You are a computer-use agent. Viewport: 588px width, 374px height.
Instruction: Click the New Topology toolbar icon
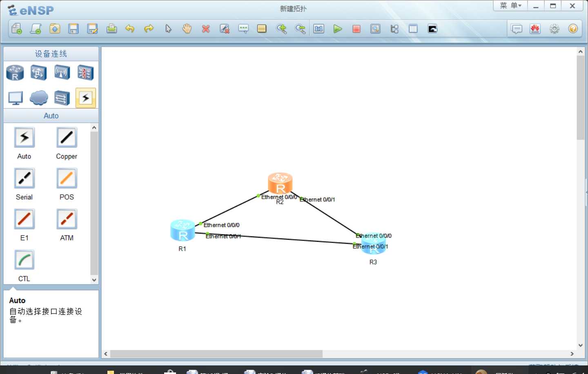(x=17, y=29)
